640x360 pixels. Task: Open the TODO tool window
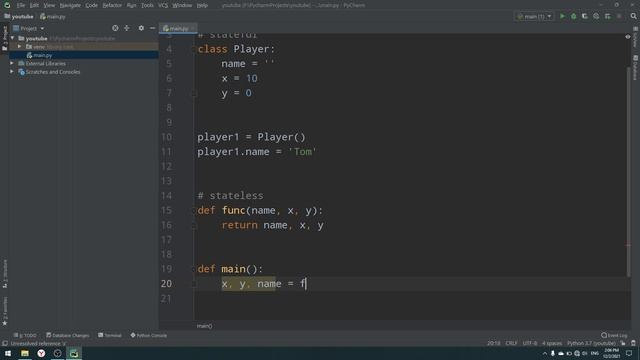tap(25, 336)
